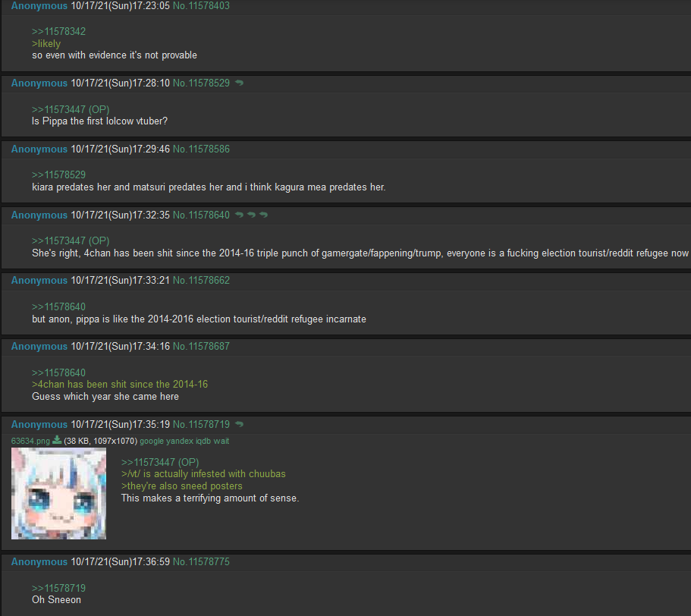Follow quote link >>11578342
This screenshot has height=616, width=691.
[58, 32]
